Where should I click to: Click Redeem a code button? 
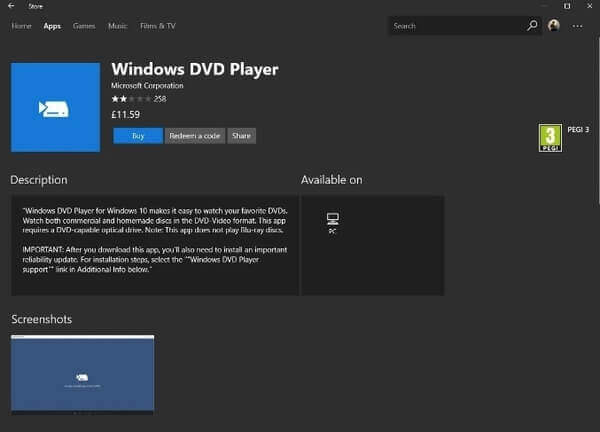pos(195,136)
